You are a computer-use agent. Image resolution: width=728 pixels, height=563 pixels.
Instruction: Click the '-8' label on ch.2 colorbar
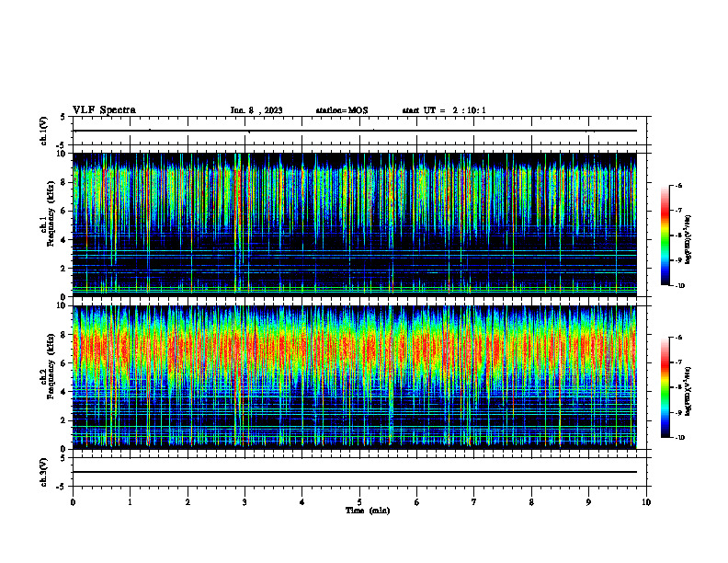[678, 387]
